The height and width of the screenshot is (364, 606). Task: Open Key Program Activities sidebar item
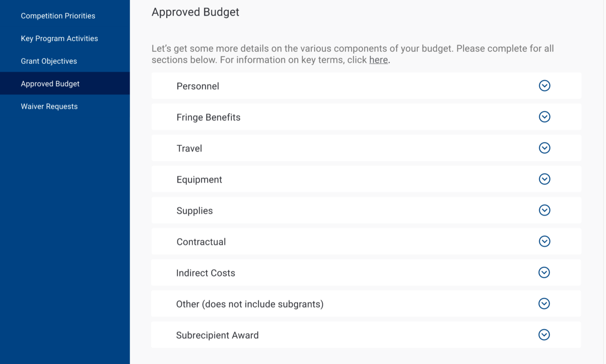(59, 38)
